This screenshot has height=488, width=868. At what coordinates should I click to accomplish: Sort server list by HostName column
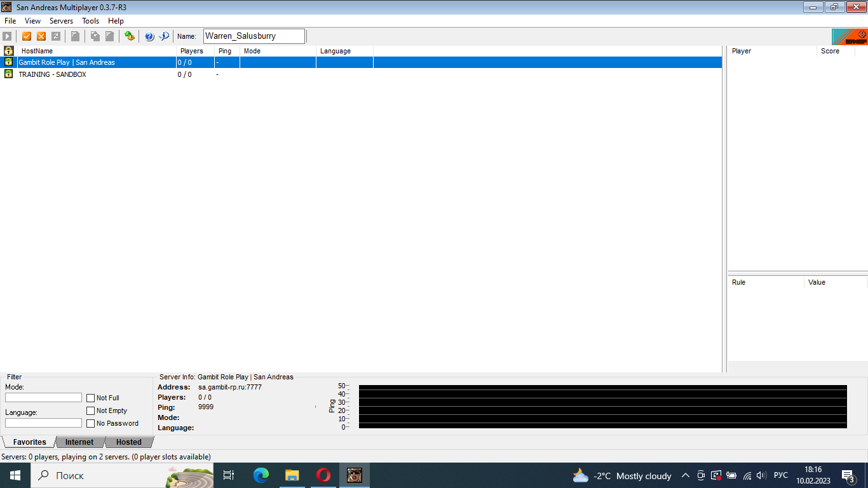pyautogui.click(x=95, y=51)
